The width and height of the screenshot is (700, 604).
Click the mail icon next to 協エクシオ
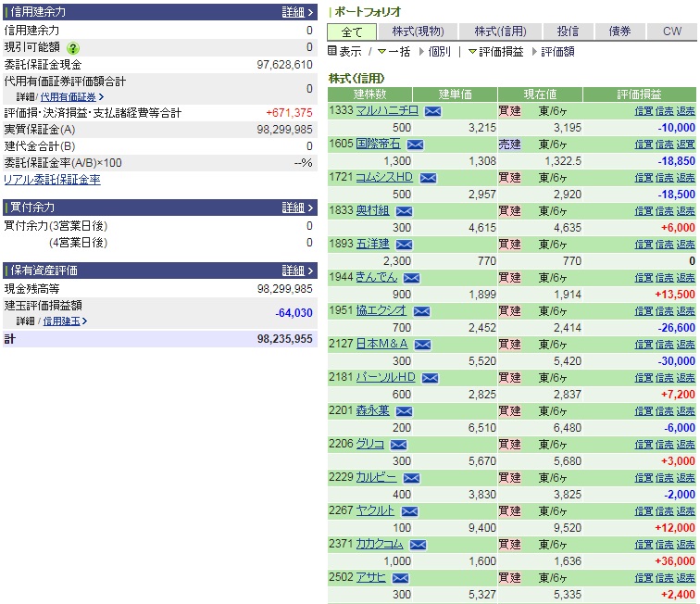(x=421, y=311)
